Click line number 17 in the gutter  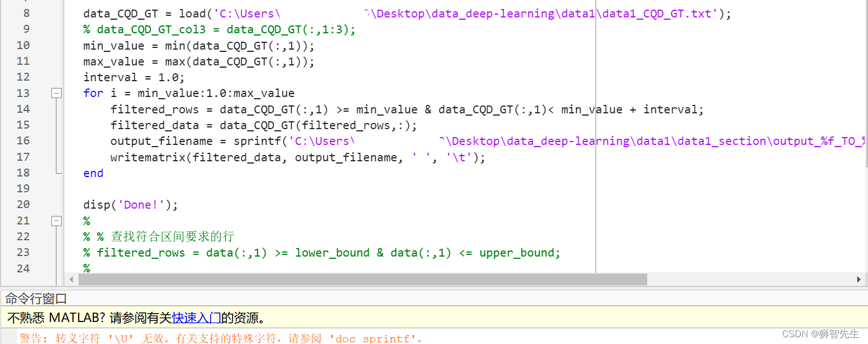click(x=23, y=157)
